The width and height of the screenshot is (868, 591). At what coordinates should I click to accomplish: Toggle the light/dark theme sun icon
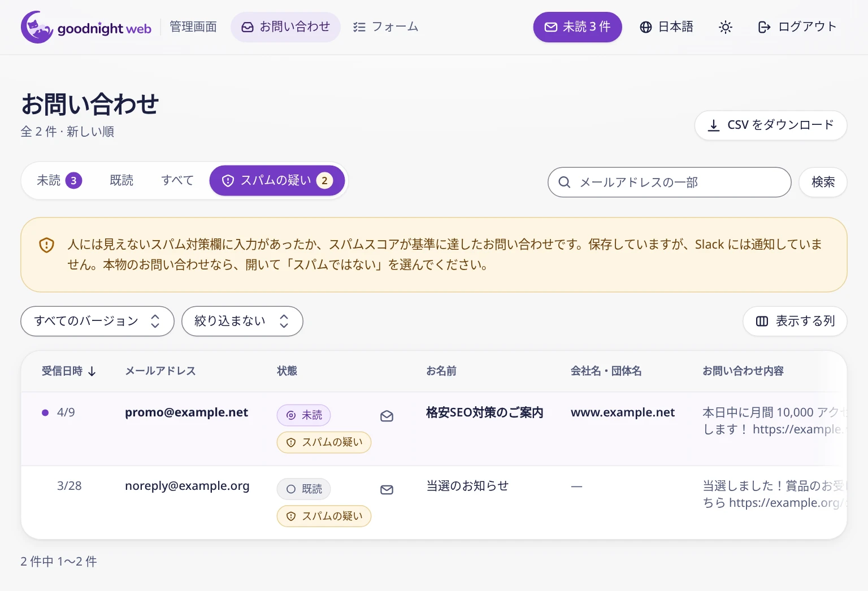pos(726,27)
